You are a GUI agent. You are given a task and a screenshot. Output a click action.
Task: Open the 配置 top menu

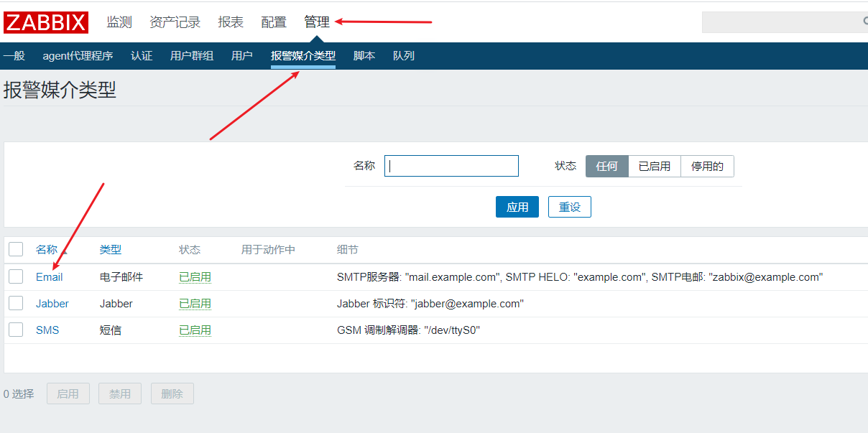click(x=274, y=22)
